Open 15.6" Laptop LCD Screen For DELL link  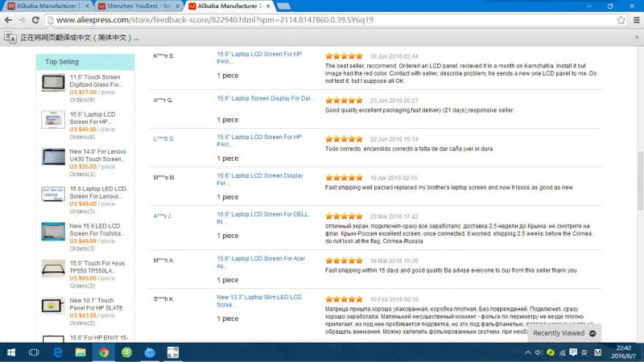tap(262, 218)
